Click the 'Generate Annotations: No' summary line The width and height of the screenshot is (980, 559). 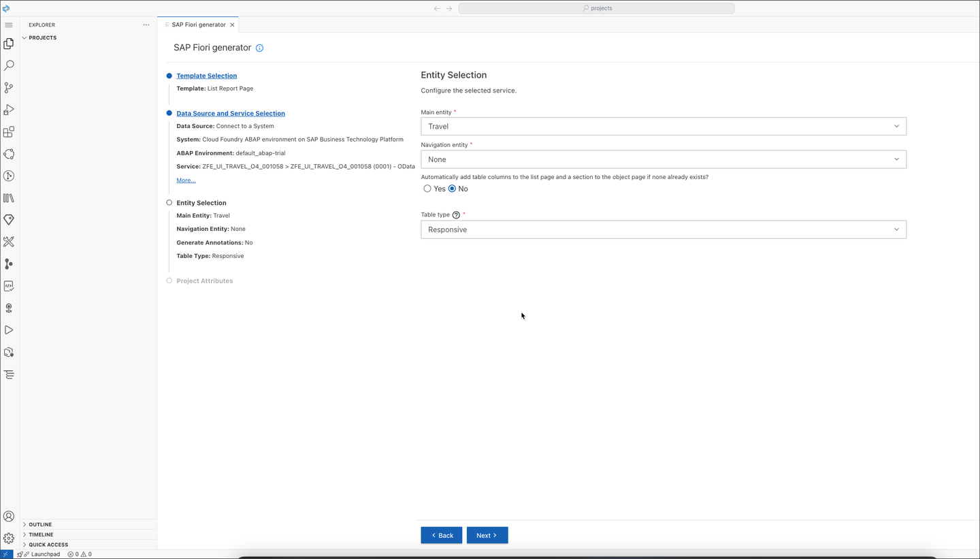coord(214,242)
